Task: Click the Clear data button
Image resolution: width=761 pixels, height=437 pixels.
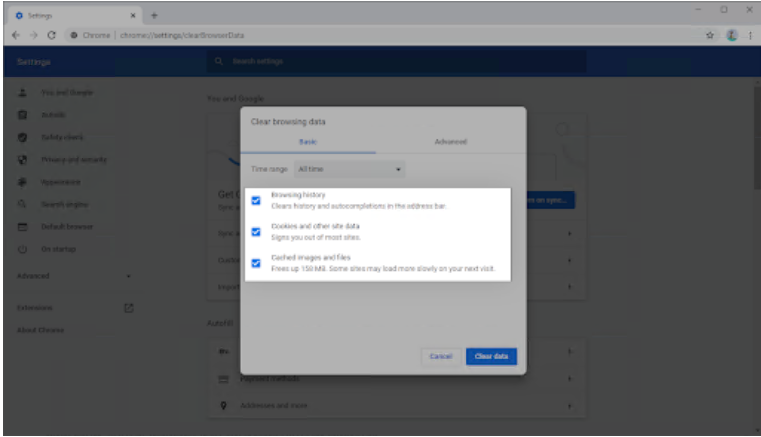Action: pos(491,356)
